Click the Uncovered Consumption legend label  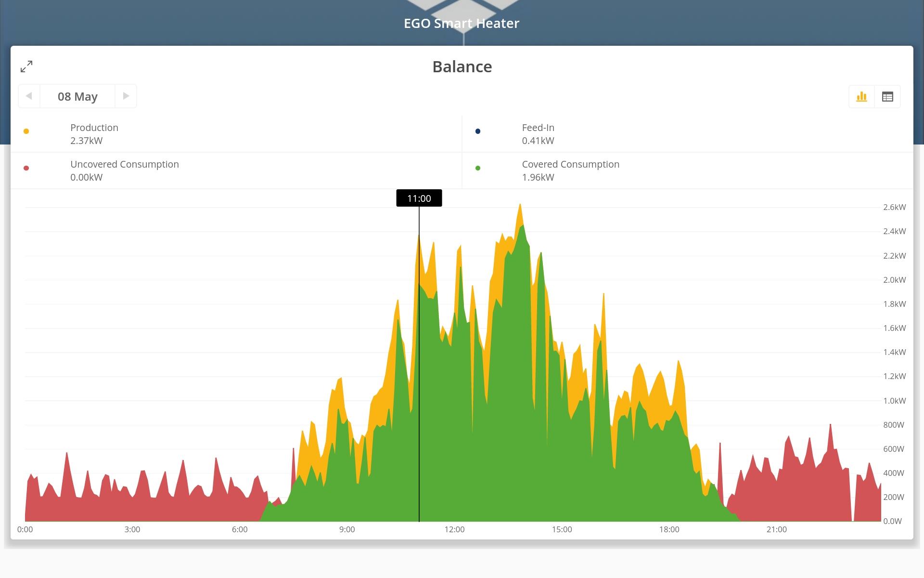point(125,164)
